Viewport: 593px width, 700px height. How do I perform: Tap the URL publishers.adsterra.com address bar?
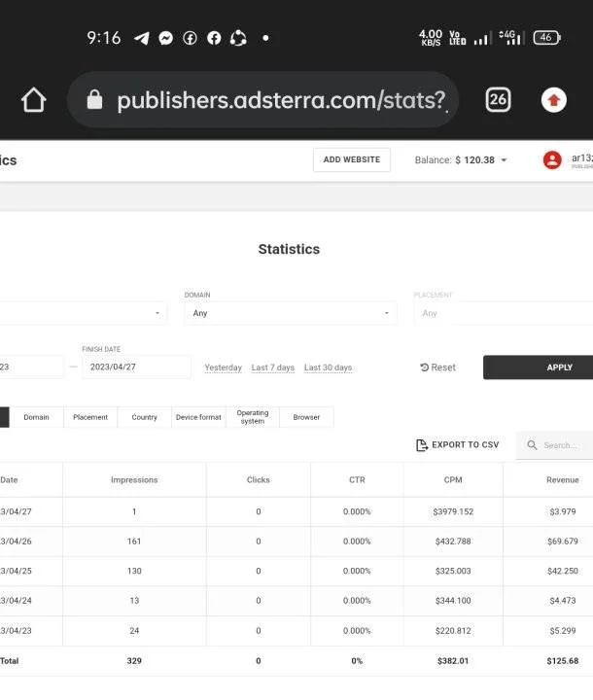click(x=262, y=100)
